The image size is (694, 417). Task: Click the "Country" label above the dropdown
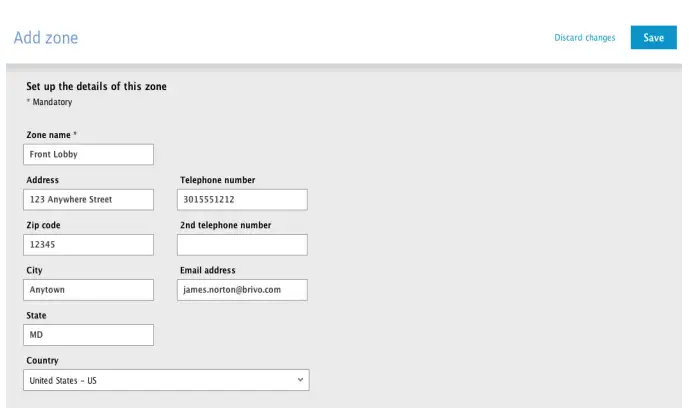pos(42,361)
